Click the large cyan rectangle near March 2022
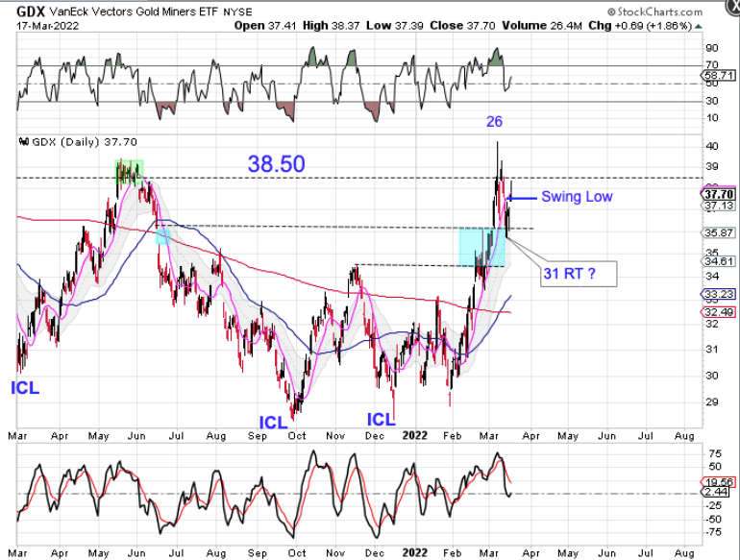This screenshot has height=560, width=740. 481,247
